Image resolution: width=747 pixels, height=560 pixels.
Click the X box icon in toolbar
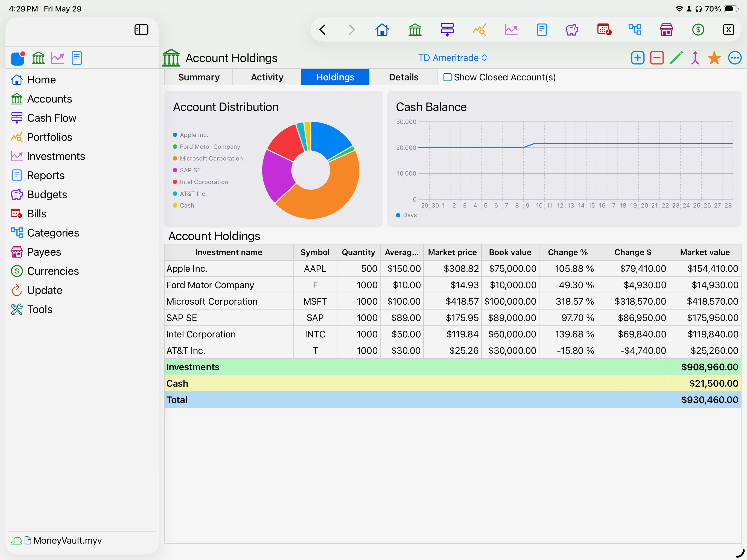[x=728, y=30]
